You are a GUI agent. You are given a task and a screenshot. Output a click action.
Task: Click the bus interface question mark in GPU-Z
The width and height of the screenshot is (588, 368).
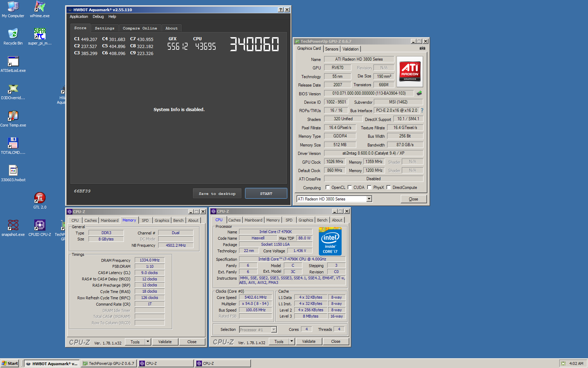[422, 110]
